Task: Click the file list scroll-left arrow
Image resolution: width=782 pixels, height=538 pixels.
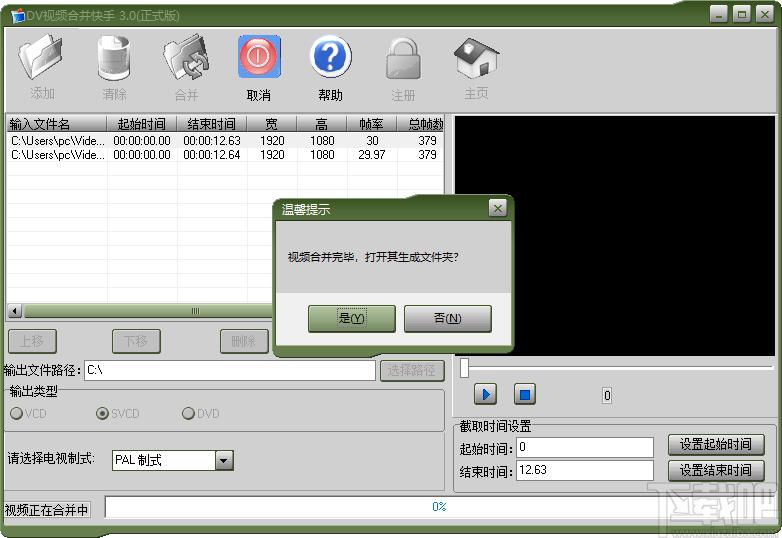Action: point(15,311)
